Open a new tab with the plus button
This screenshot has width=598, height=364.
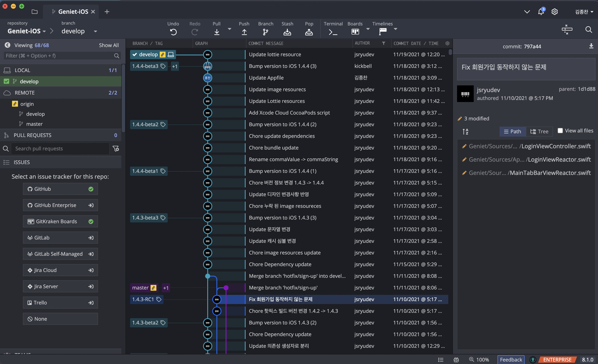coord(107,12)
